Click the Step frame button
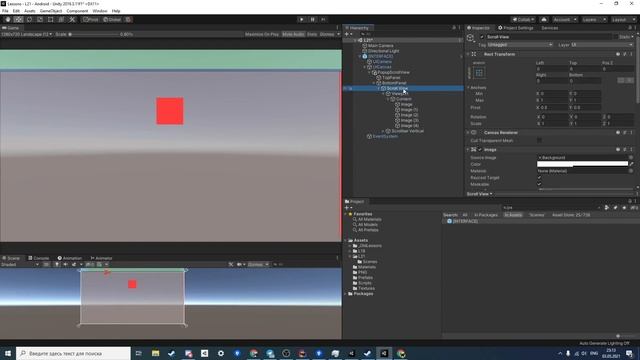640x360 pixels. [323, 20]
